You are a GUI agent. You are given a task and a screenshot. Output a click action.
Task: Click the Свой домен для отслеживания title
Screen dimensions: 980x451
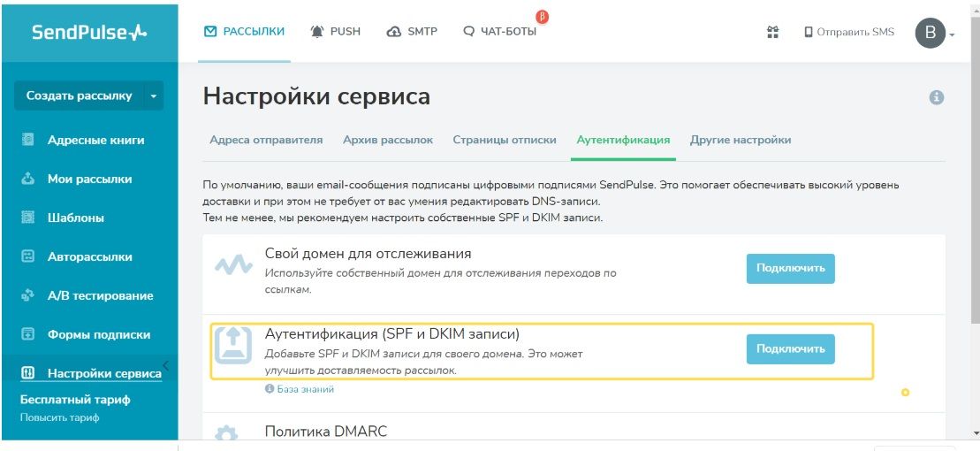(x=368, y=254)
